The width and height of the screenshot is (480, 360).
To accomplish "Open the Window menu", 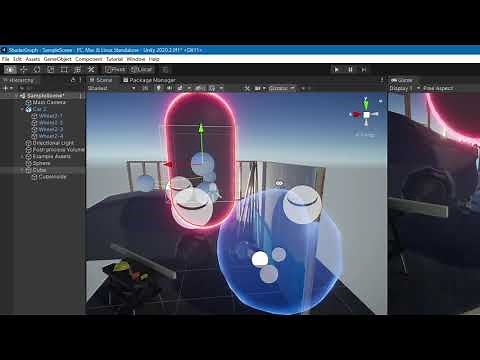I will click(x=136, y=59).
